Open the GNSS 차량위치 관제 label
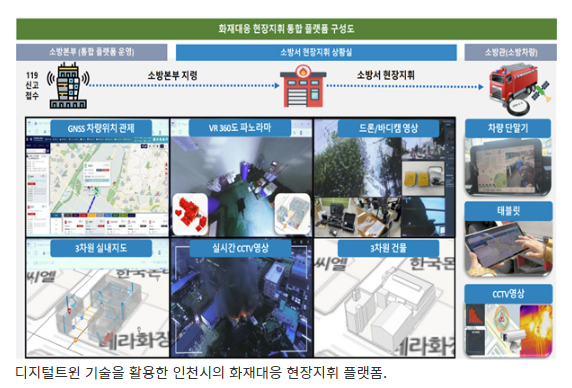This screenshot has width=572, height=388. pyautogui.click(x=101, y=128)
